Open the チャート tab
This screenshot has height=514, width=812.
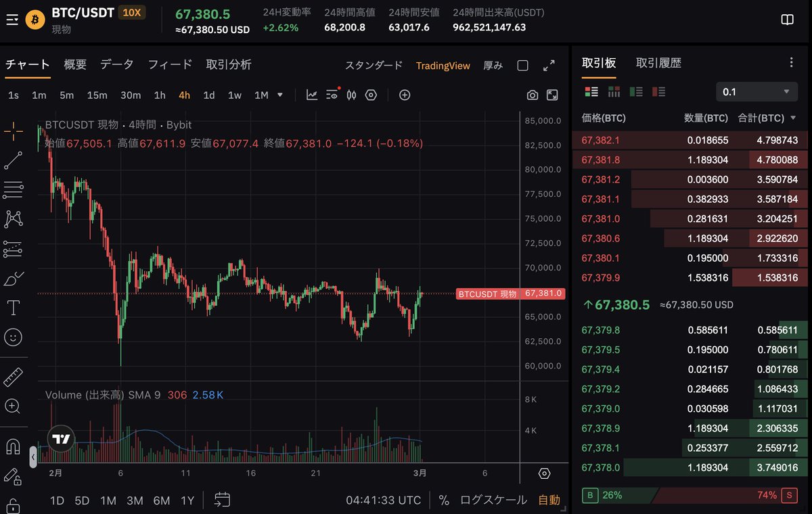[x=28, y=64]
